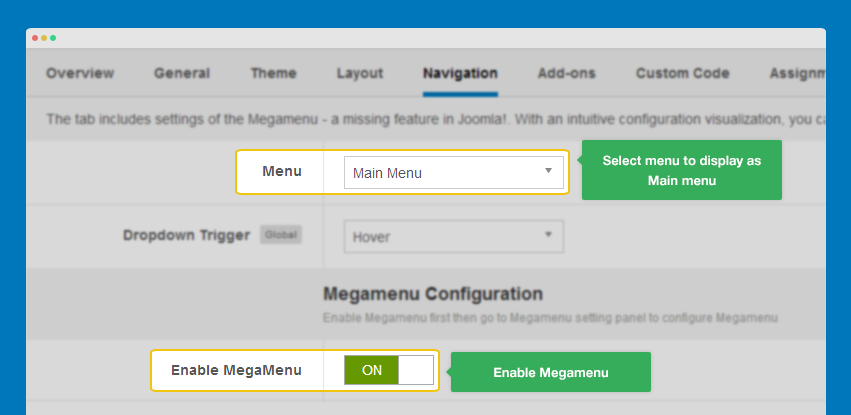Click the yellow window minimize dot
This screenshot has width=851, height=415.
[44, 38]
